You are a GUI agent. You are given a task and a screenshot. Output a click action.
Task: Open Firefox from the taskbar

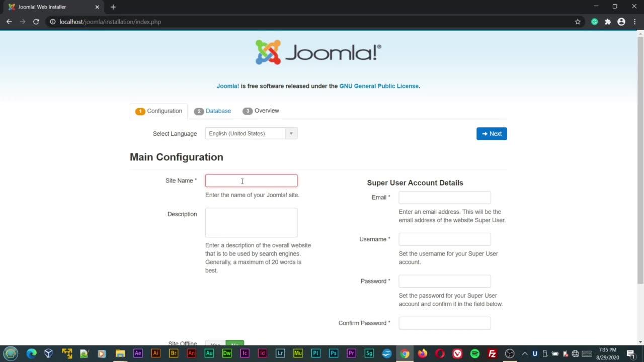422,353
